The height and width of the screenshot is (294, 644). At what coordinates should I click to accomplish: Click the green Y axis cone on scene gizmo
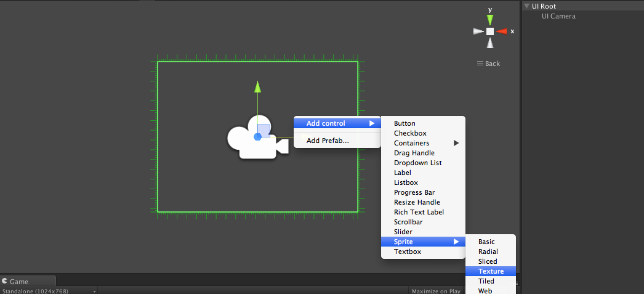[x=489, y=19]
